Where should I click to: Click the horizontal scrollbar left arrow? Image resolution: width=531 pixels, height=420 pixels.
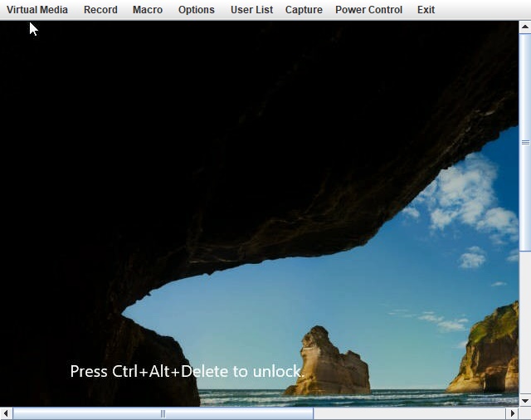point(6,413)
